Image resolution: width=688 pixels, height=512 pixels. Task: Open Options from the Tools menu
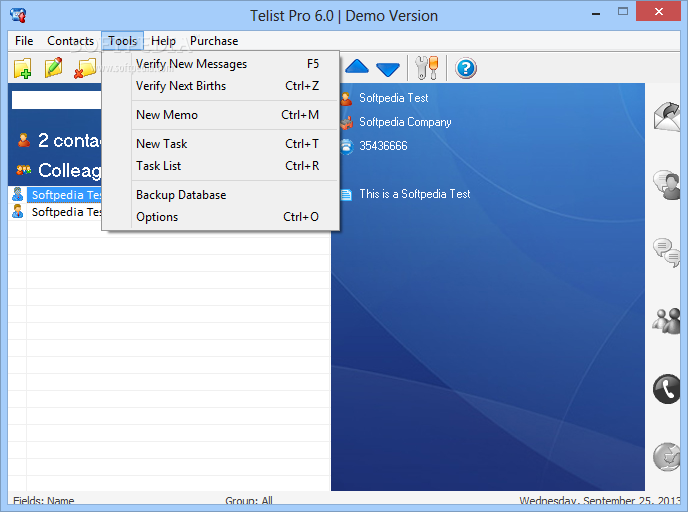(x=221, y=217)
